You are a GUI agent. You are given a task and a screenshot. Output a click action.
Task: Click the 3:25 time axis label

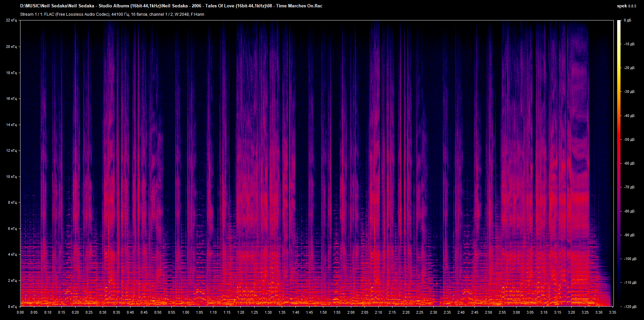[x=585, y=312]
